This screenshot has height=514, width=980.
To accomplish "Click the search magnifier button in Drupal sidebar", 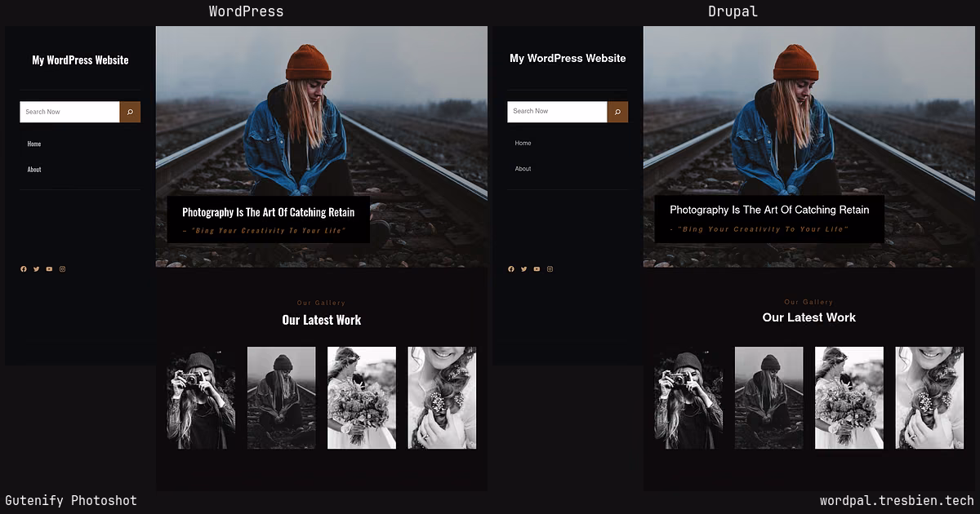I will (617, 112).
